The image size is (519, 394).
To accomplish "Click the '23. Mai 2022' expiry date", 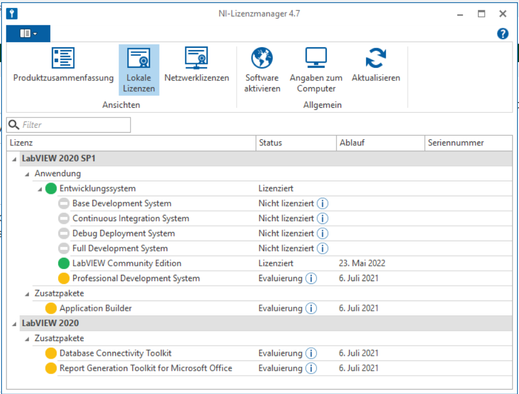I will pos(362,263).
